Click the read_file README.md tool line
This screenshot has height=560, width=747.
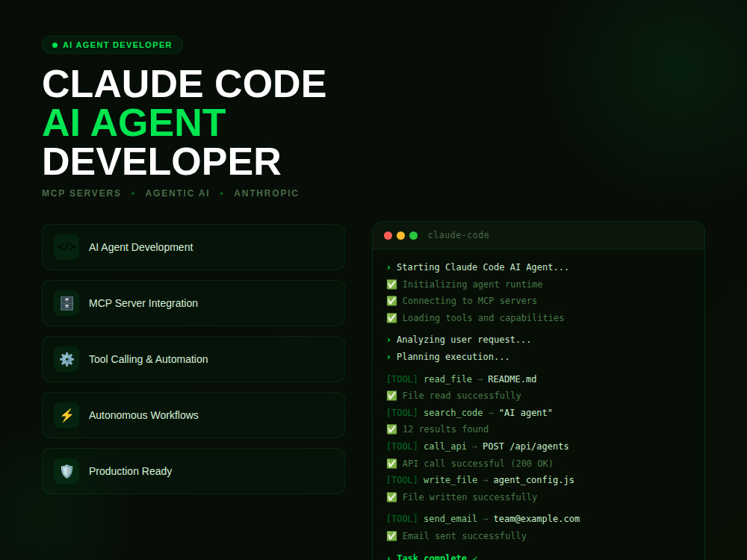tap(462, 379)
